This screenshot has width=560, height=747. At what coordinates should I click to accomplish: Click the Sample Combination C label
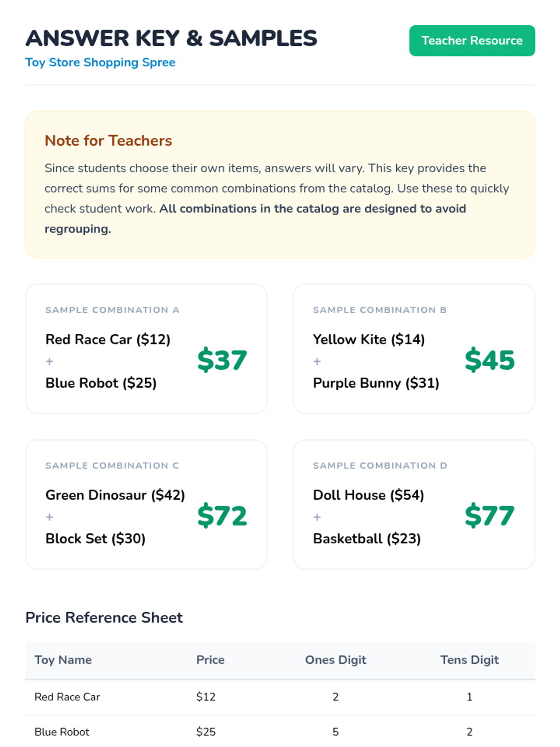(x=112, y=465)
